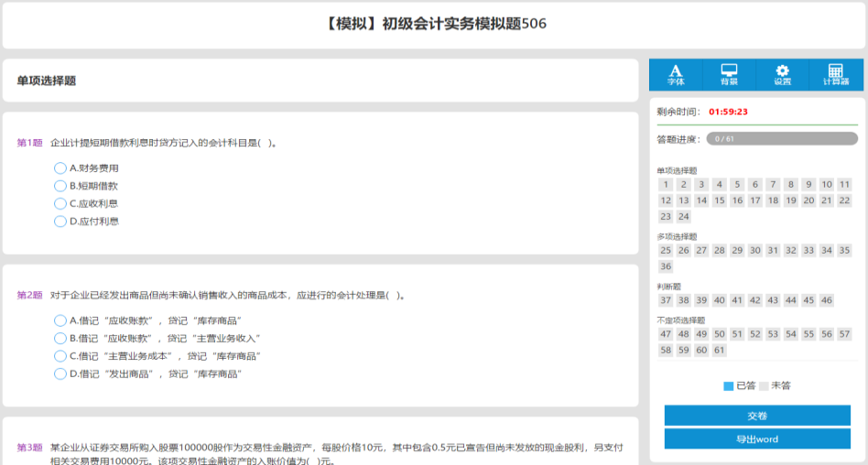Open true/false question 37
This screenshot has height=465, width=868.
click(x=666, y=300)
